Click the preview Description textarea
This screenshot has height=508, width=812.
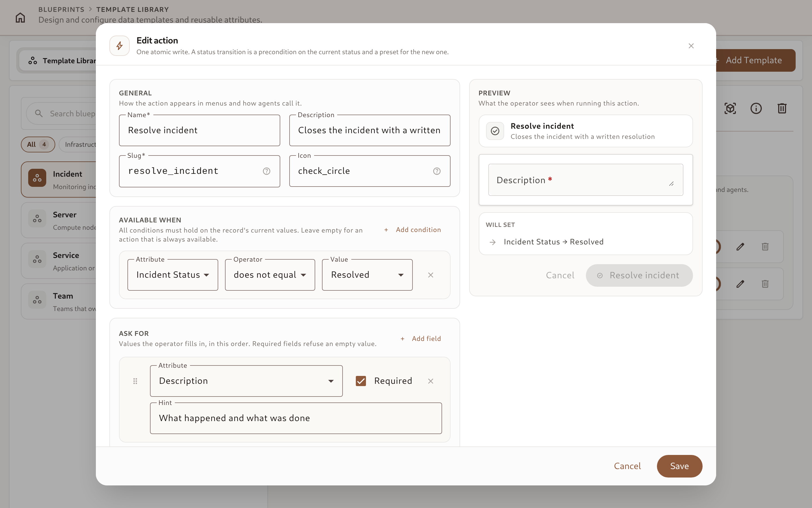(x=586, y=180)
